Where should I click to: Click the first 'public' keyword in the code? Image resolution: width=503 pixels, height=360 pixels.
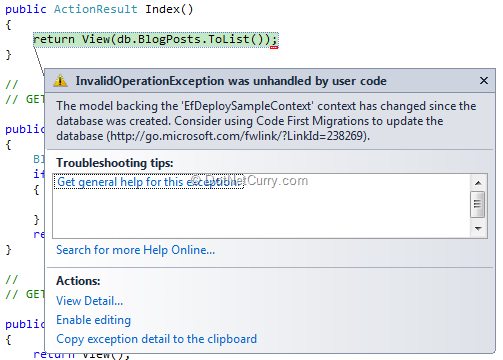tap(26, 9)
